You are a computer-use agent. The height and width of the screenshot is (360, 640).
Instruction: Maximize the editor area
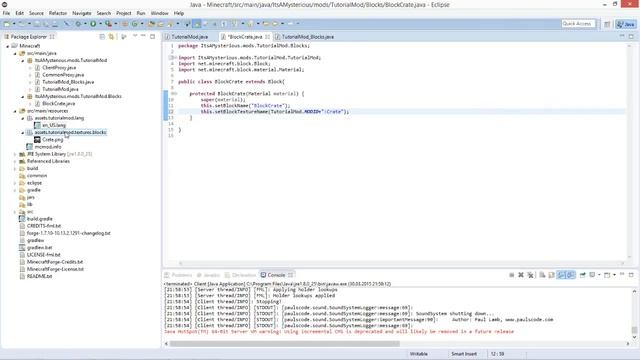[x=631, y=36]
